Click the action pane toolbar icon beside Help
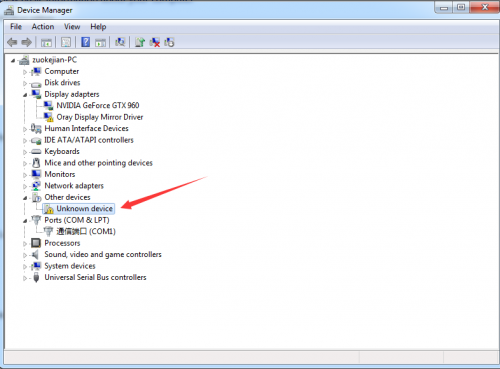The image size is (500, 369). tap(100, 42)
